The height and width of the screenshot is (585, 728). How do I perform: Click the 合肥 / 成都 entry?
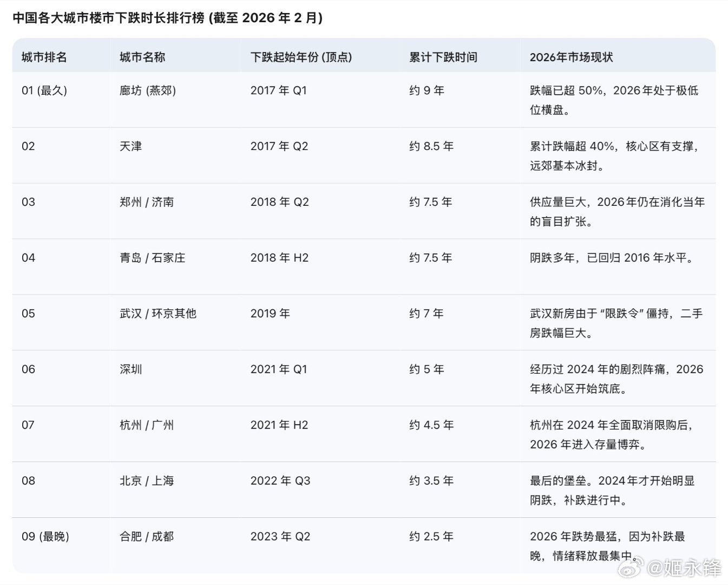pyautogui.click(x=147, y=536)
